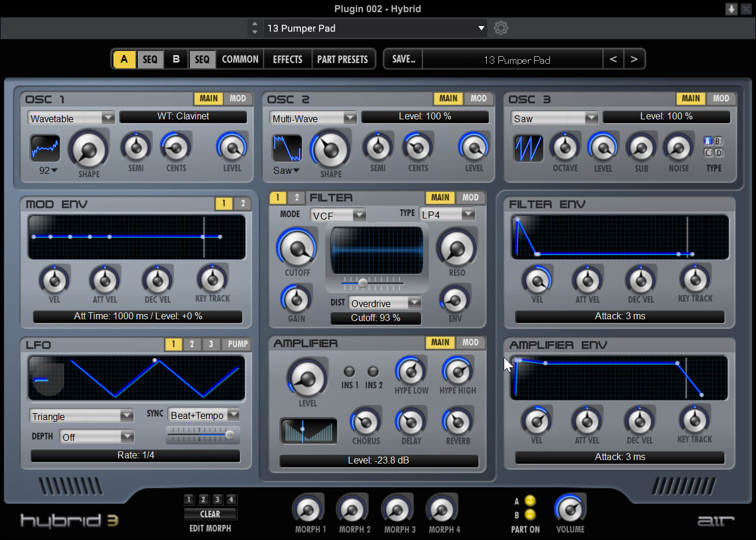
Task: Switch Amplifier to MOD page
Action: (471, 342)
